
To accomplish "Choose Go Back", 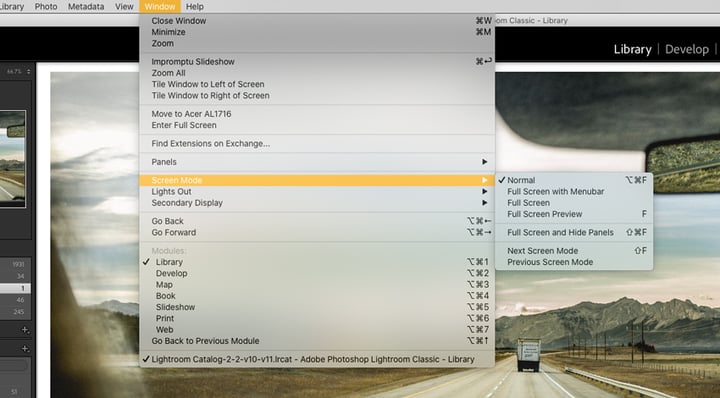I will click(317, 221).
